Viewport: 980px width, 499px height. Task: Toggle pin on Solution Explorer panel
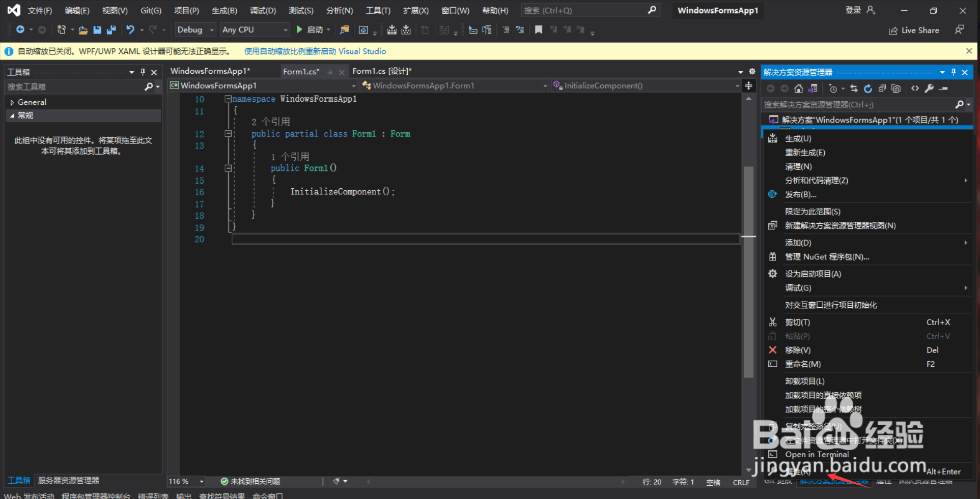[954, 72]
